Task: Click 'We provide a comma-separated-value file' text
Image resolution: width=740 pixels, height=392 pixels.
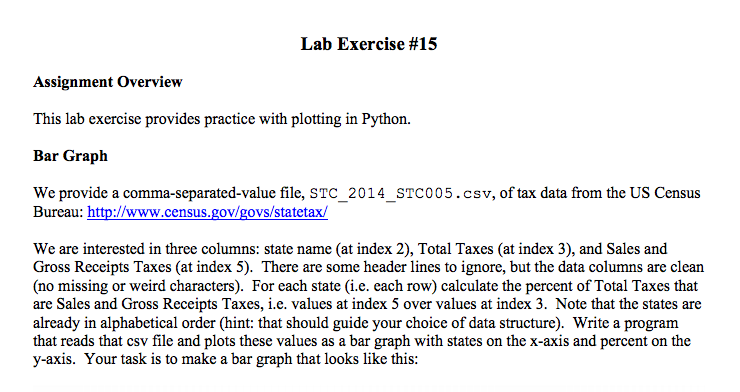Action: (x=169, y=193)
